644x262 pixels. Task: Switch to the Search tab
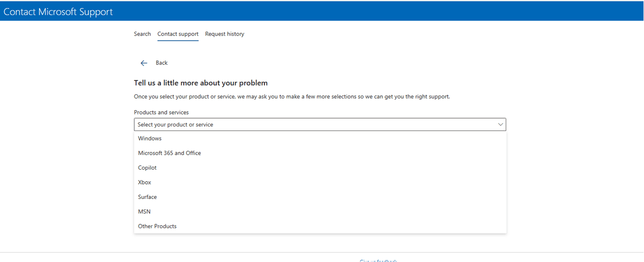(142, 34)
